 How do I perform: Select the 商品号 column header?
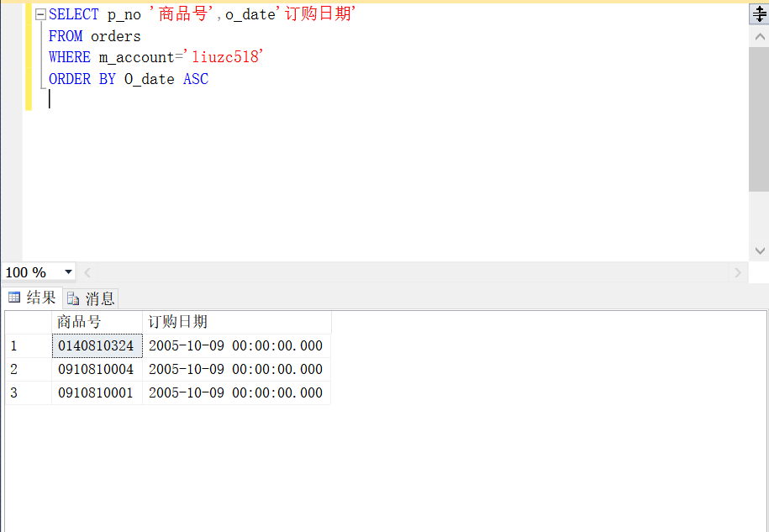pos(97,322)
